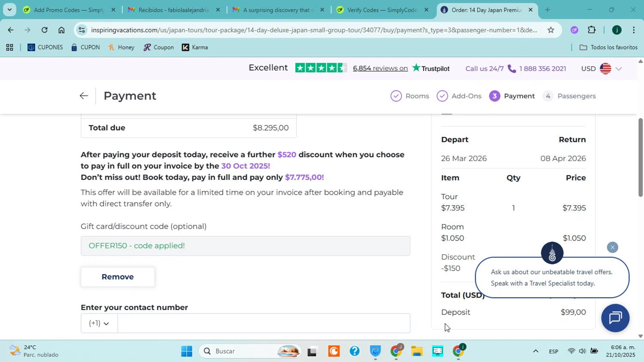The height and width of the screenshot is (362, 644).
Task: Close the Recibidos Gmail tab
Action: pos(218,9)
